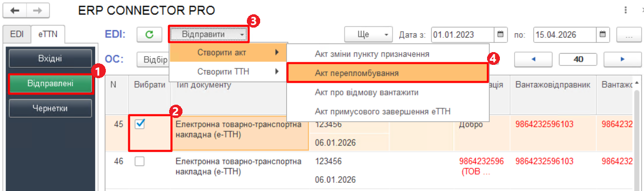Click the back navigation arrow
This screenshot has height=191, width=644.
(x=15, y=10)
